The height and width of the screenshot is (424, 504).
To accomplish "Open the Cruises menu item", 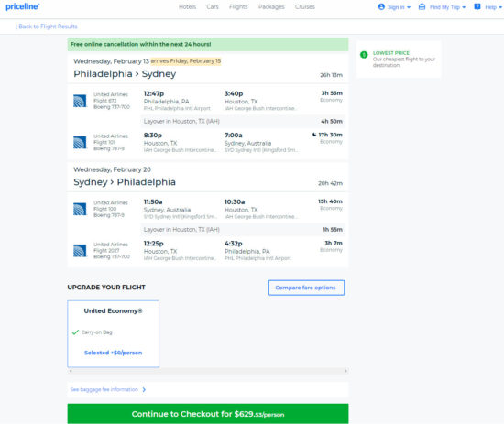I will click(x=305, y=6).
